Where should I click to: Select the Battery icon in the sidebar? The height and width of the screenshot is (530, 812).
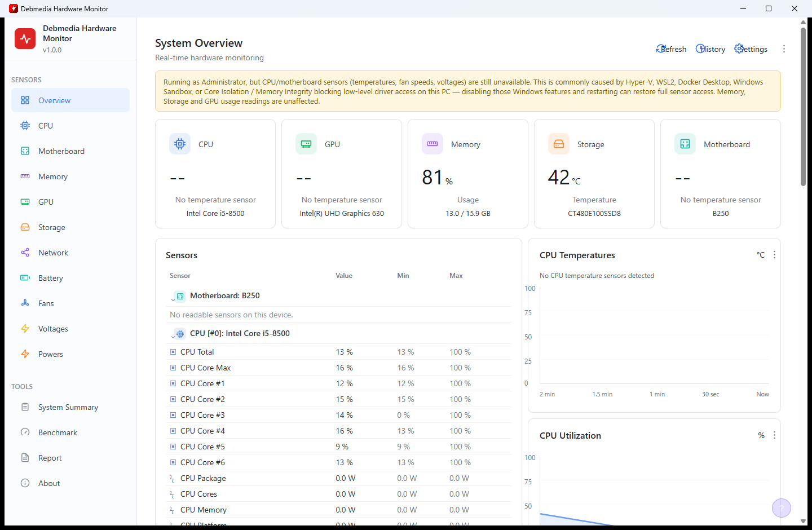(25, 278)
